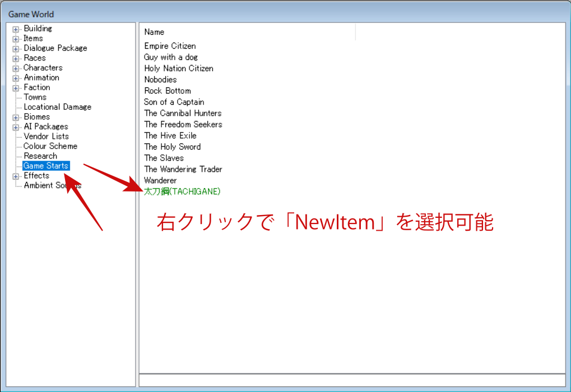Select the Game Starts category
The image size is (571, 392).
pyautogui.click(x=45, y=166)
